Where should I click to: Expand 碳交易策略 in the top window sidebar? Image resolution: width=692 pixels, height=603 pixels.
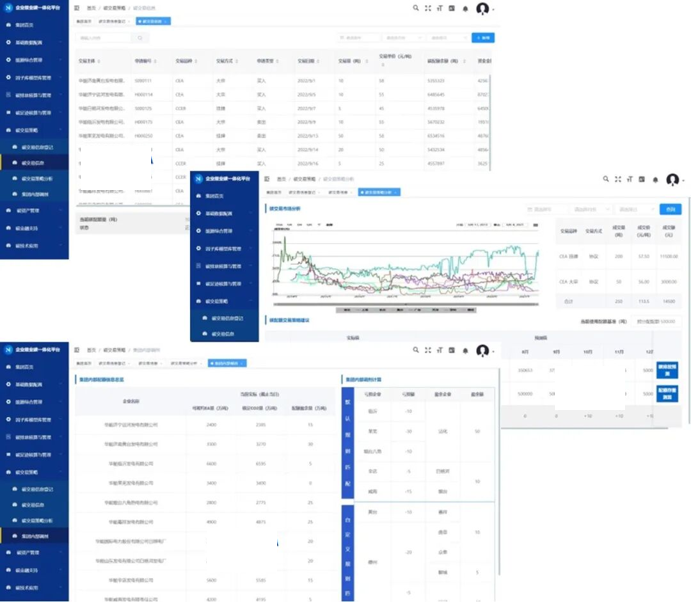[28, 130]
